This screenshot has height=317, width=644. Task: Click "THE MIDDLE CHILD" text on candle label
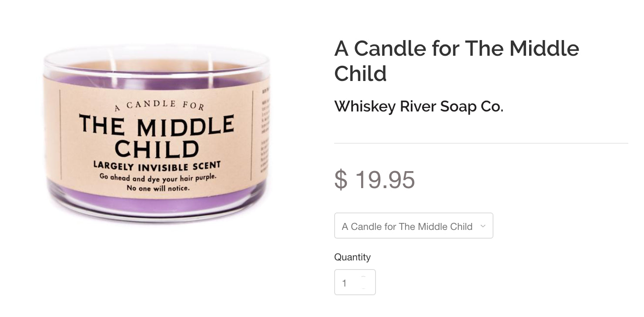(x=157, y=137)
